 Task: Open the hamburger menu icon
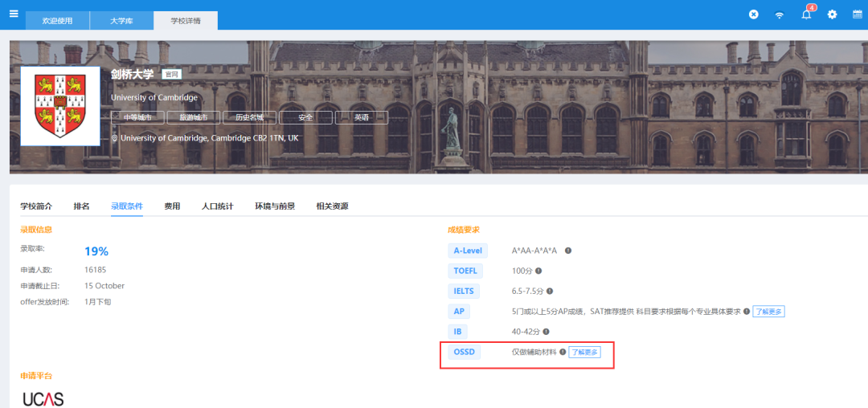click(x=14, y=14)
